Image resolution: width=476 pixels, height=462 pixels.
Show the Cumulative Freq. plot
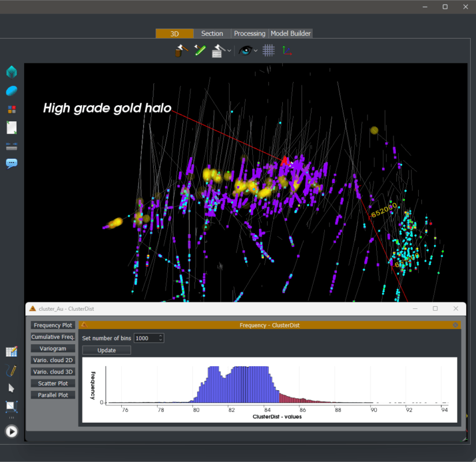pos(53,337)
